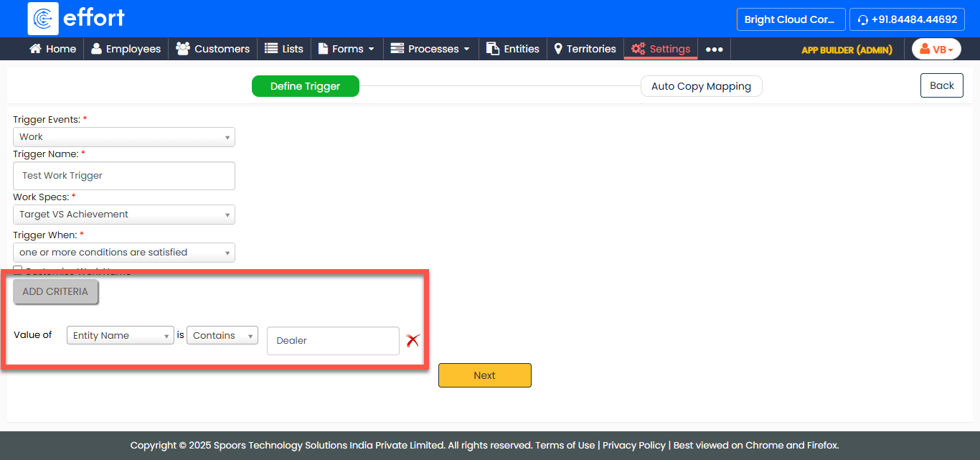Image resolution: width=980 pixels, height=460 pixels.
Task: Open Employees page
Action: pos(126,50)
